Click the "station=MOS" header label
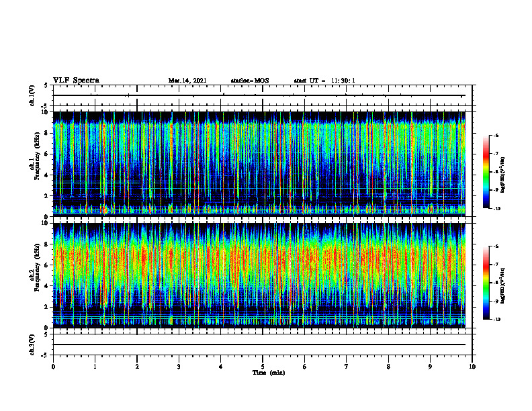 pyautogui.click(x=250, y=81)
